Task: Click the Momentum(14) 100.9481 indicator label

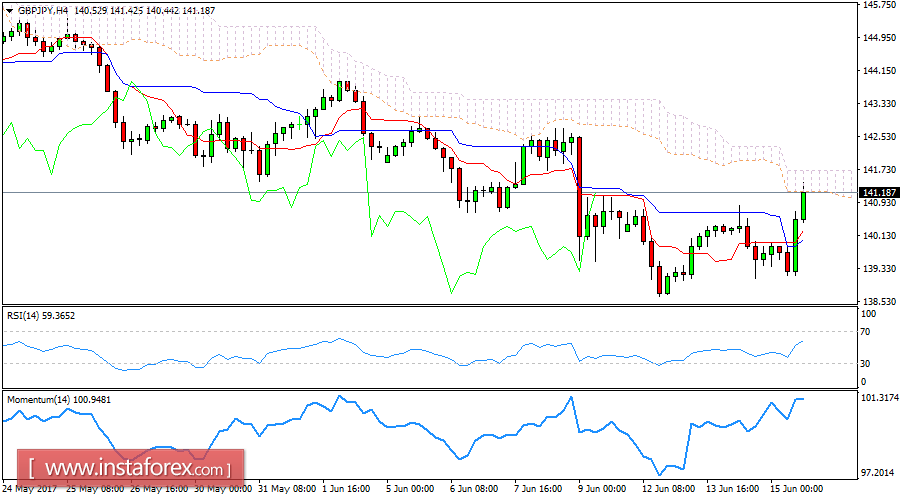Action: [59, 400]
